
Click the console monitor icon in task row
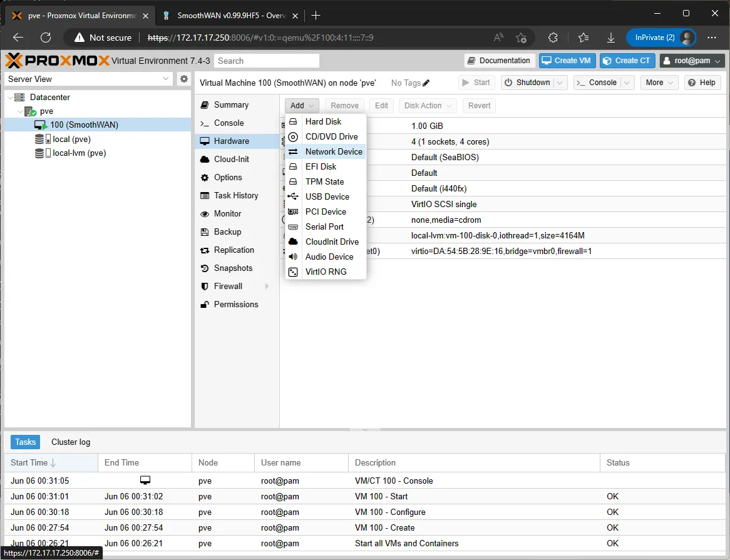pos(145,480)
